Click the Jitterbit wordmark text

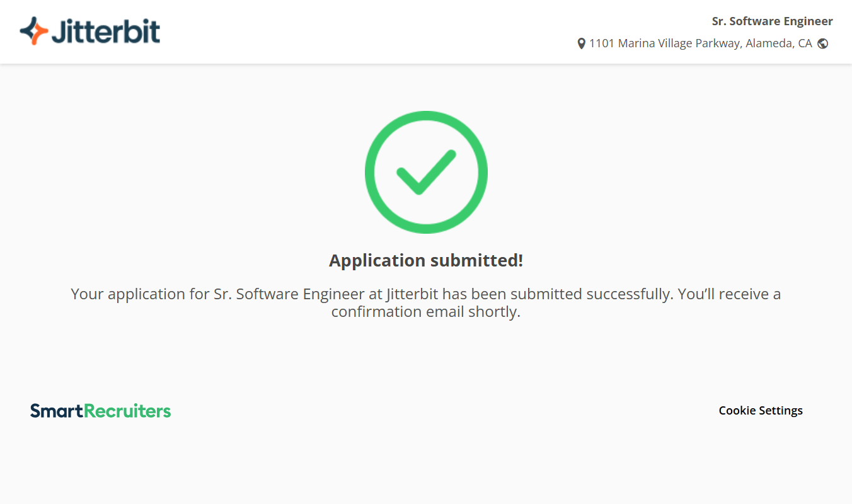tap(106, 31)
